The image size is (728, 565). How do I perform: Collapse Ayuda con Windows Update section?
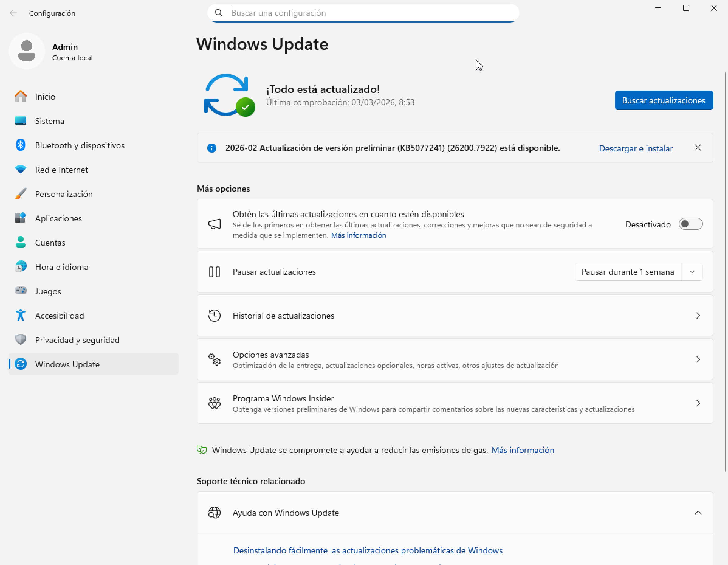[x=698, y=513]
